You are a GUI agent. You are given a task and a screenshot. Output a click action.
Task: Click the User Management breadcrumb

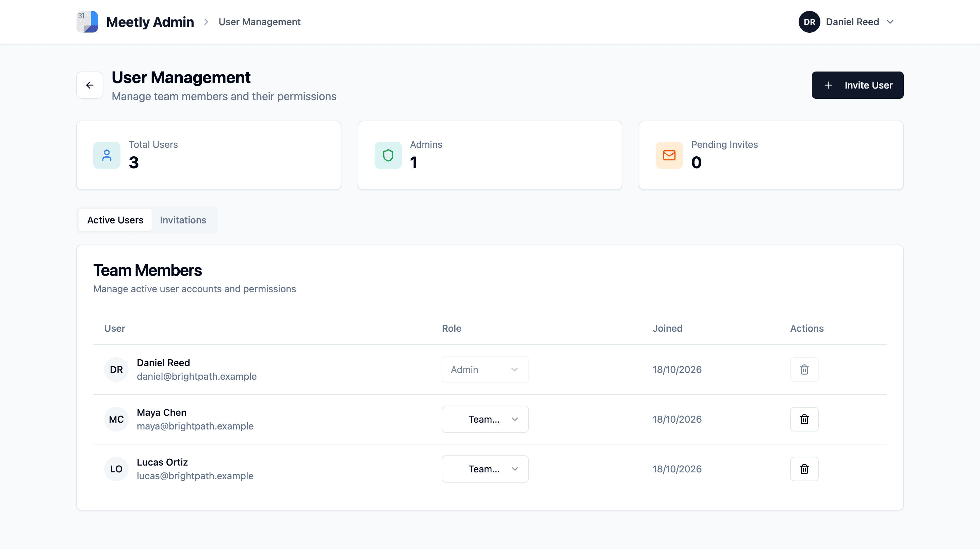pos(259,22)
